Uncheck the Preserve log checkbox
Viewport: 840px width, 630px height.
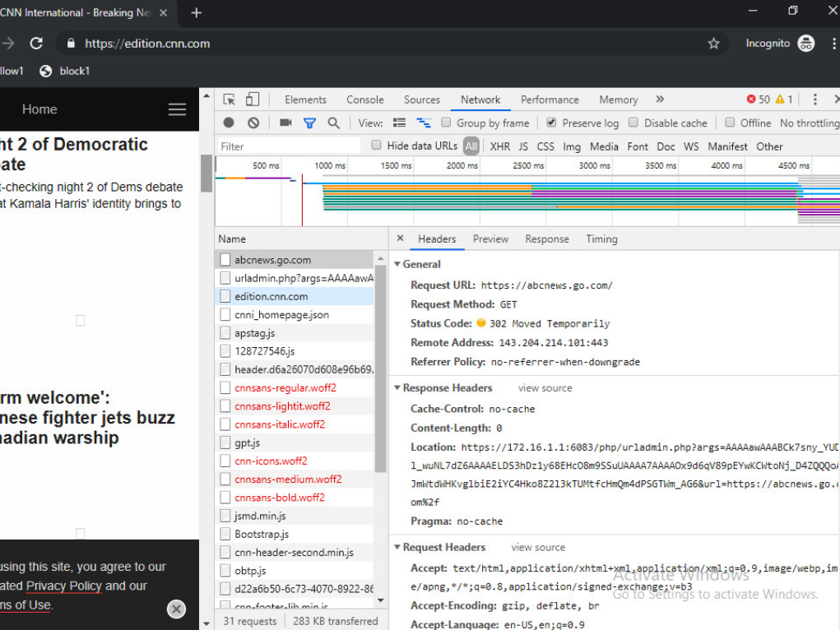551,123
